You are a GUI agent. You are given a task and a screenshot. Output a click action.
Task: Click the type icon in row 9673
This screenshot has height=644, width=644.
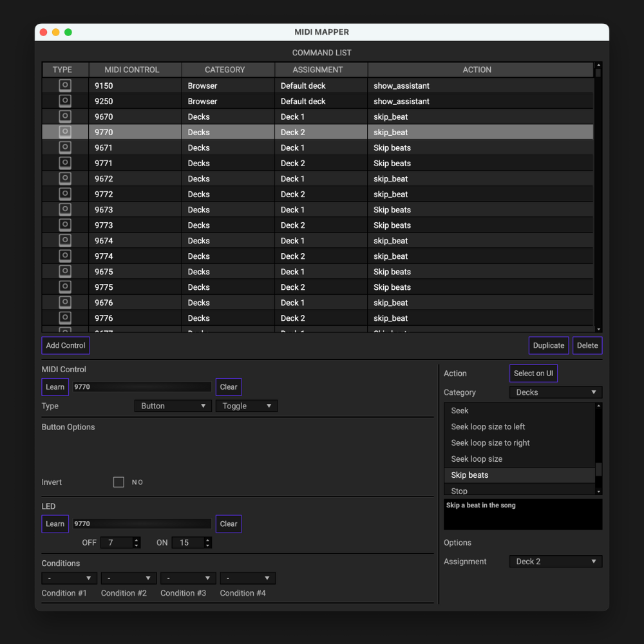pos(65,209)
